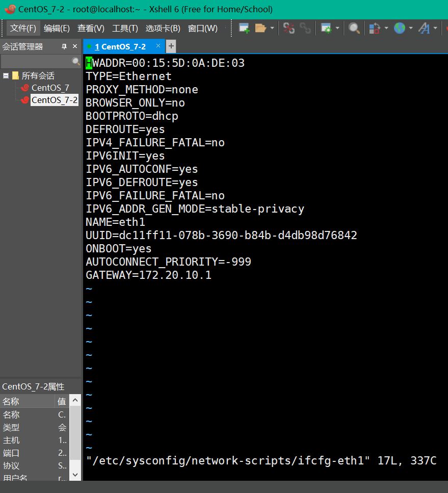The height and width of the screenshot is (493, 448).
Task: Collapse the 所有会话 tree node
Action: pos(6,75)
